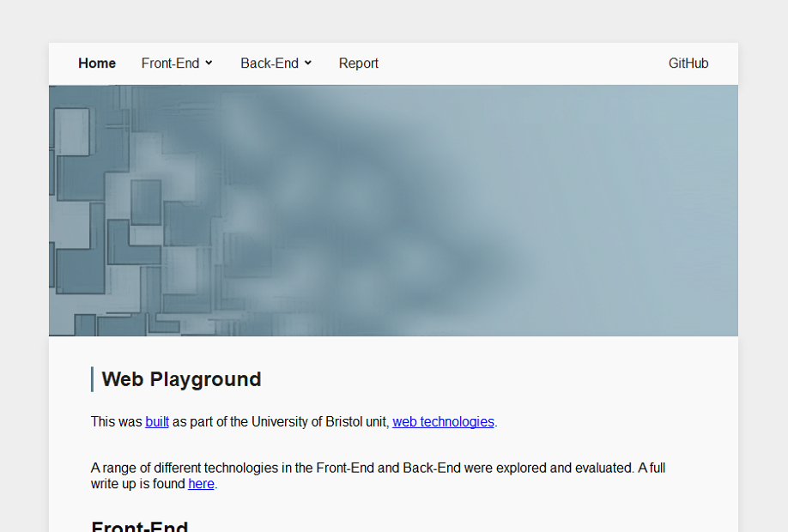The width and height of the screenshot is (788, 532).
Task: Expand the Front-End dropdown chevron
Action: coord(209,63)
